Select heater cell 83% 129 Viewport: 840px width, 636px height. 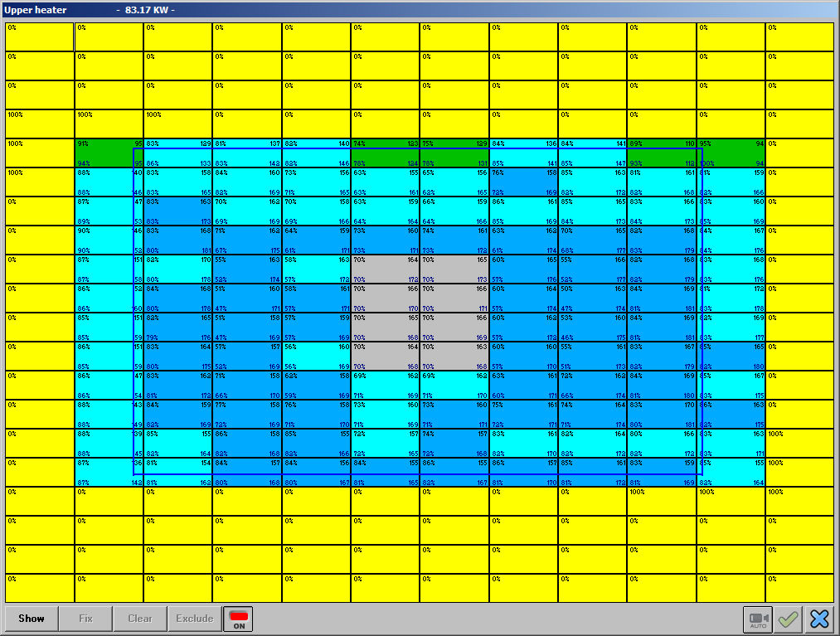click(x=177, y=153)
